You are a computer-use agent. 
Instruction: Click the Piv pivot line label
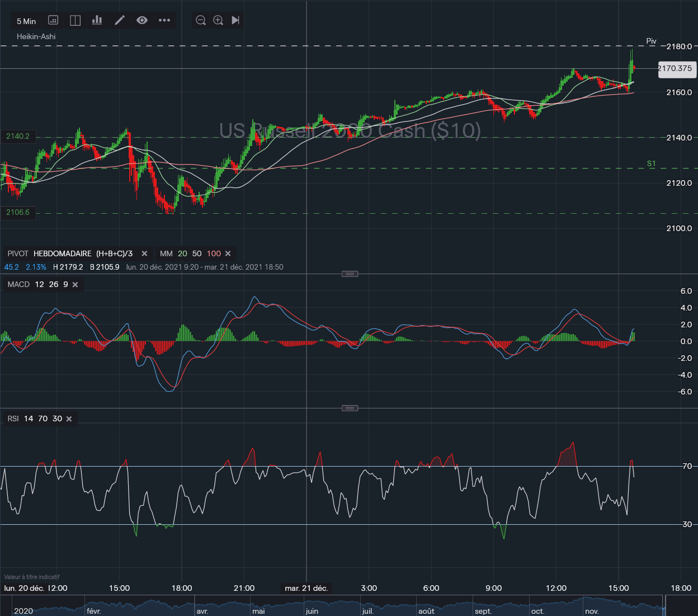coord(651,41)
